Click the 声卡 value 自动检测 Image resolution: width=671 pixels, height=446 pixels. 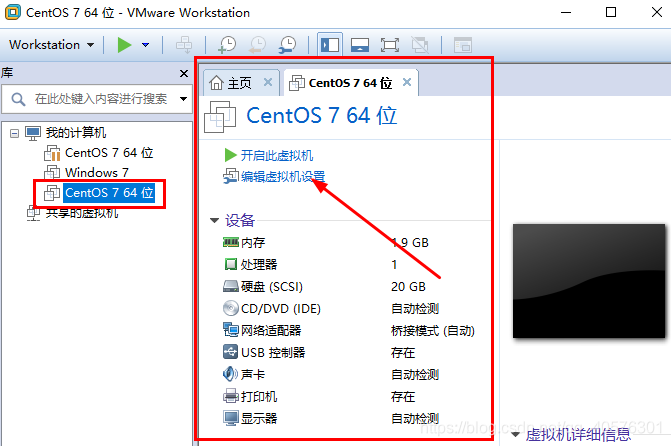(x=415, y=375)
